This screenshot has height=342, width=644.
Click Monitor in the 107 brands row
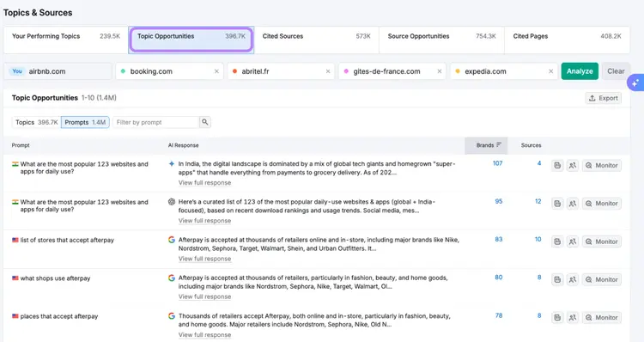point(602,165)
